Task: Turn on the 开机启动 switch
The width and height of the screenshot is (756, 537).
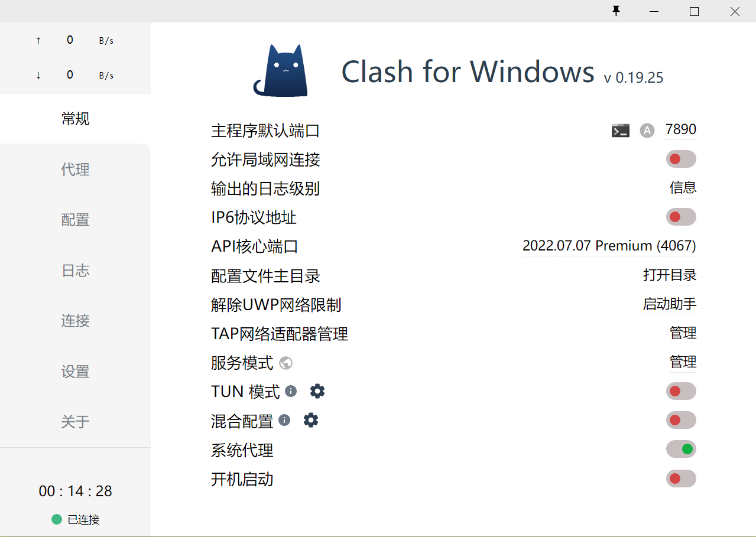Action: 681,479
